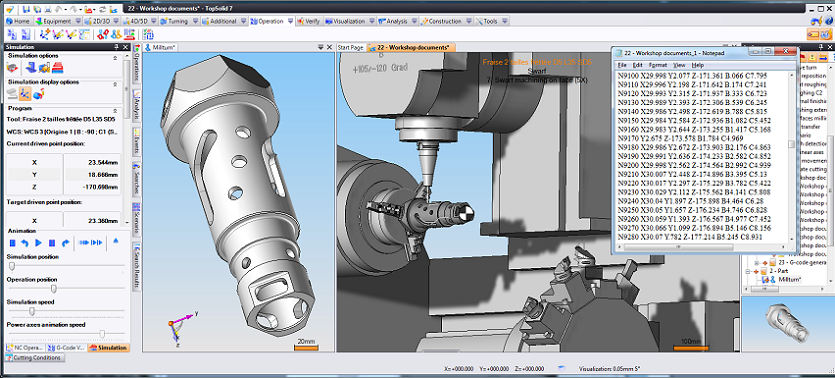Stop the animation with the square button

52,243
